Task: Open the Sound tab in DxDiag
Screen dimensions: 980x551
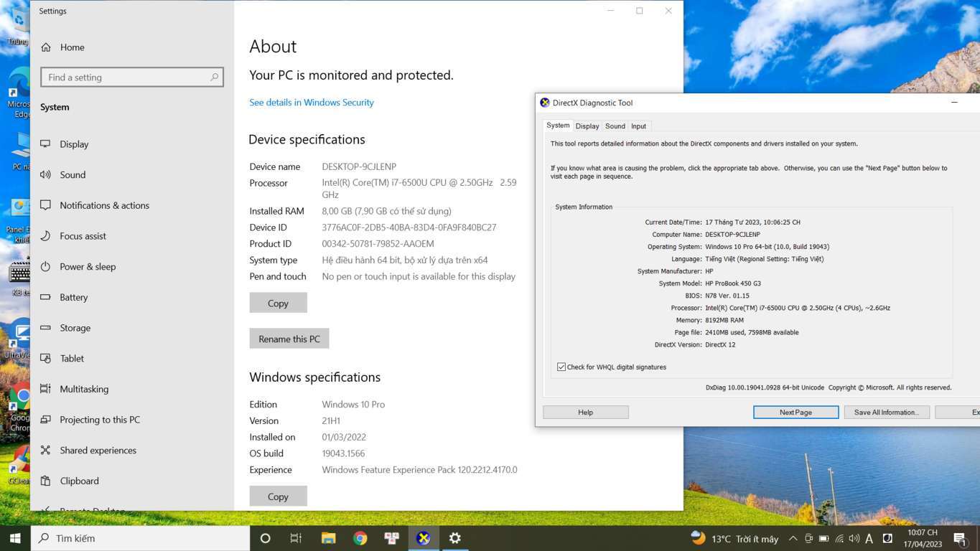Action: point(615,126)
